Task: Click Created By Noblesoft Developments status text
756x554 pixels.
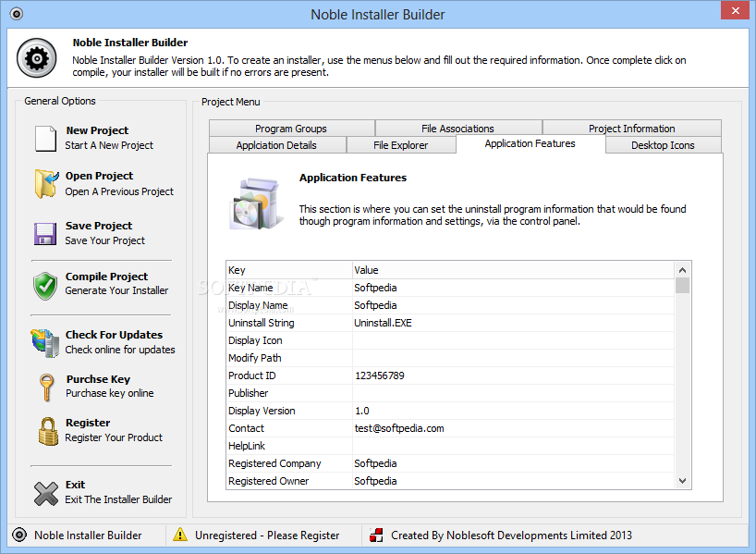Action: 512,536
